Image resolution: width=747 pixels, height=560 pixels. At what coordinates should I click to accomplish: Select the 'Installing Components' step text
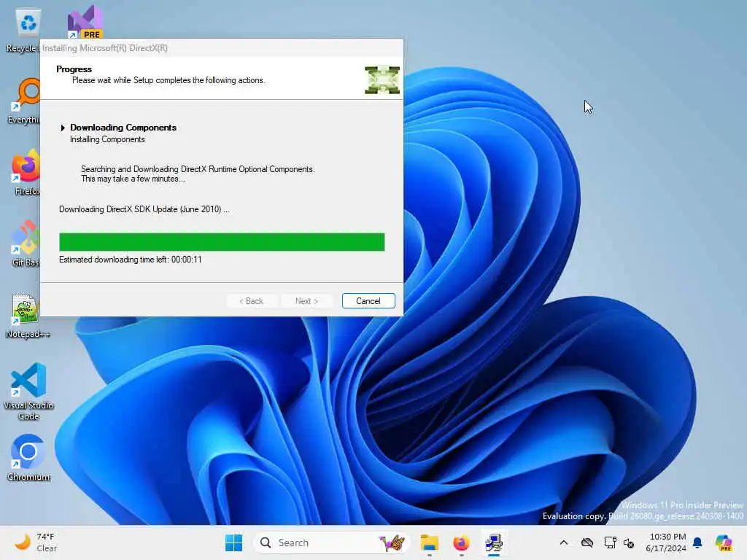pos(107,139)
